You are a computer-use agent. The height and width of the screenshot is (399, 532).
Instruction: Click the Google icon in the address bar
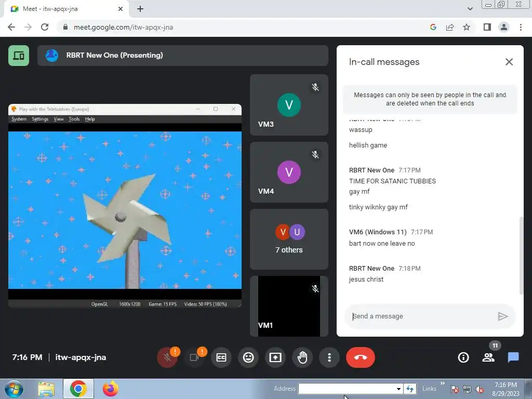pos(433,27)
